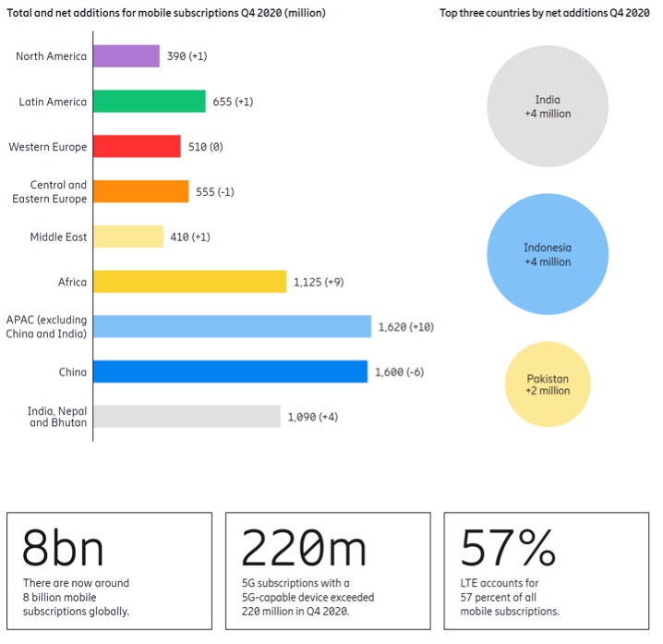Click the purple North America bar
The height and width of the screenshot is (644, 663).
(126, 56)
